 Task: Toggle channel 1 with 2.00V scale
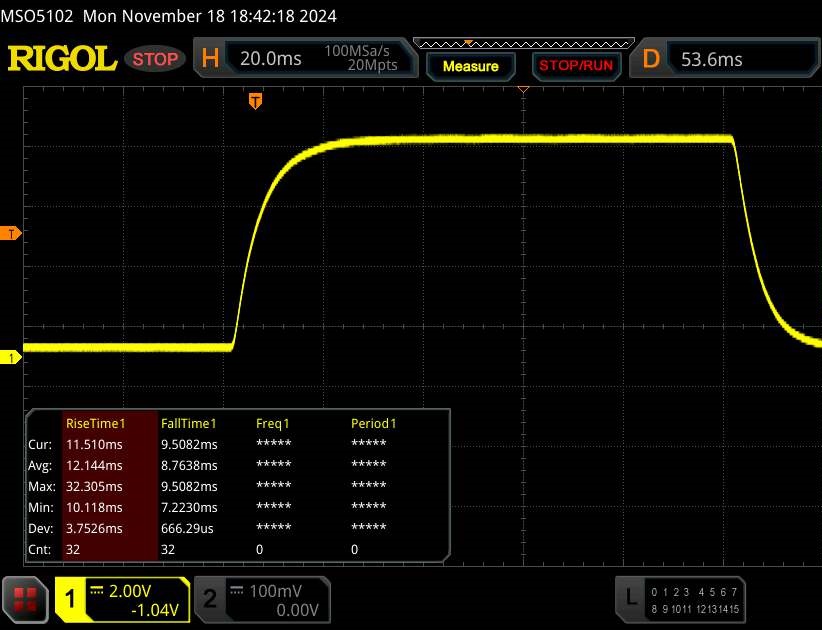122,599
